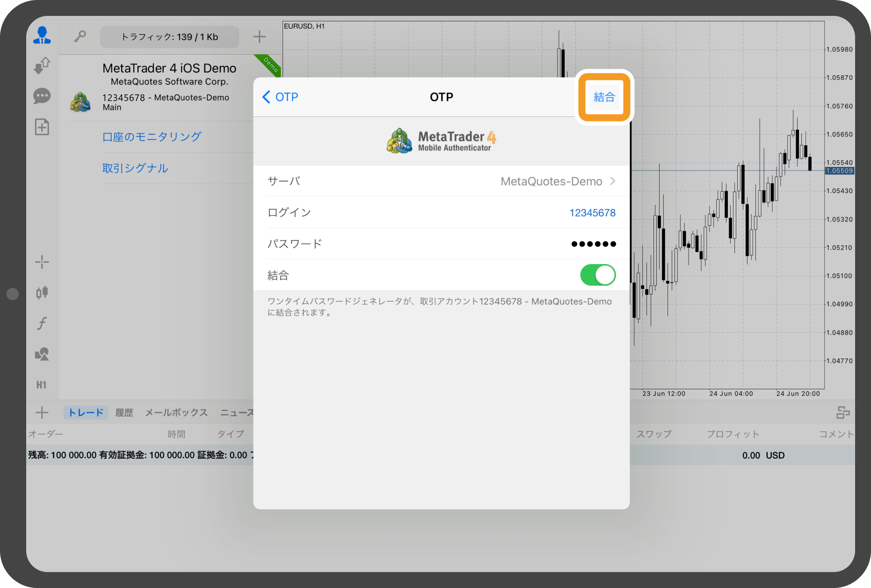Go back with the OTP back chevron
The height and width of the screenshot is (588, 871).
[280, 97]
